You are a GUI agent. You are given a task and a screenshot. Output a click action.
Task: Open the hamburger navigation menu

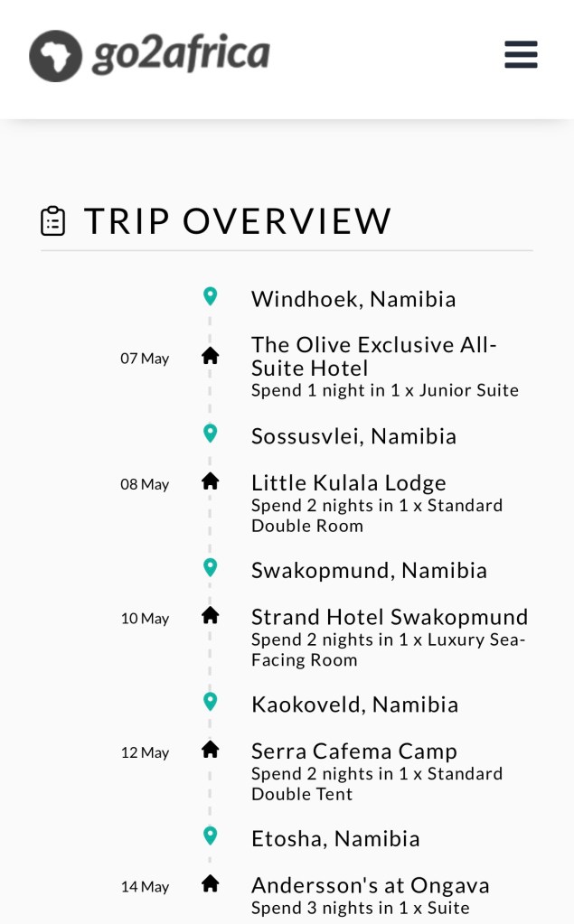521,54
